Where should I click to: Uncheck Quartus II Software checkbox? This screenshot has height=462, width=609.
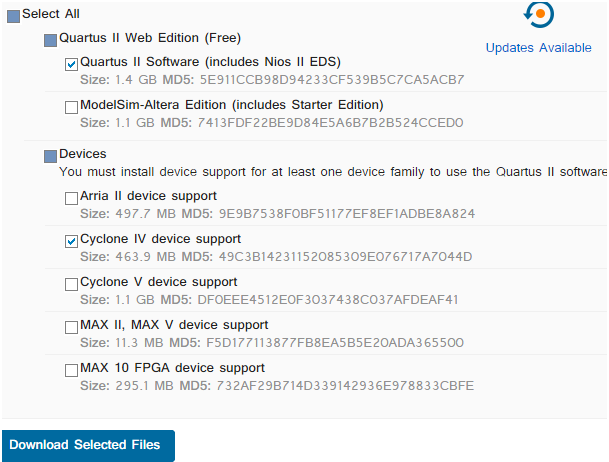click(x=71, y=64)
